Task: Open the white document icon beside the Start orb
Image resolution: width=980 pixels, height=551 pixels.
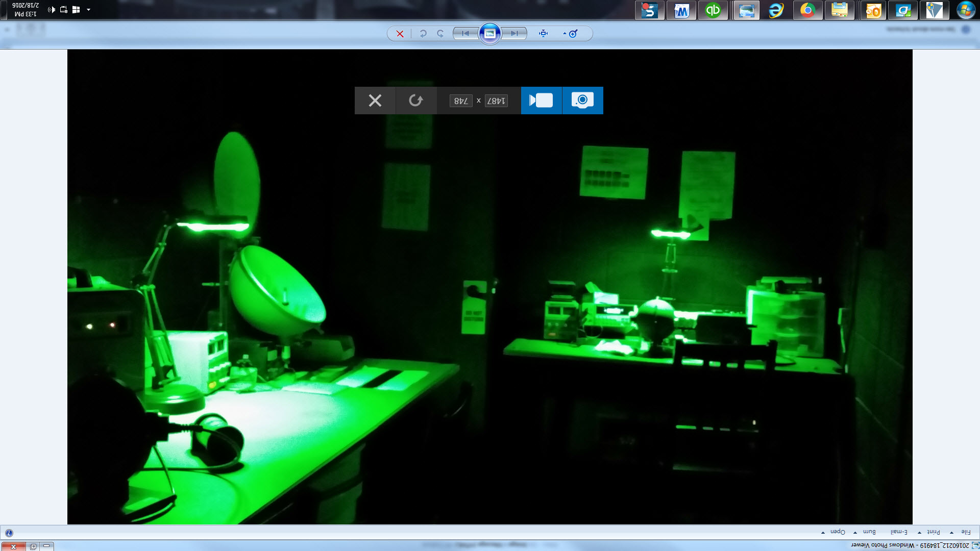Action: point(934,10)
